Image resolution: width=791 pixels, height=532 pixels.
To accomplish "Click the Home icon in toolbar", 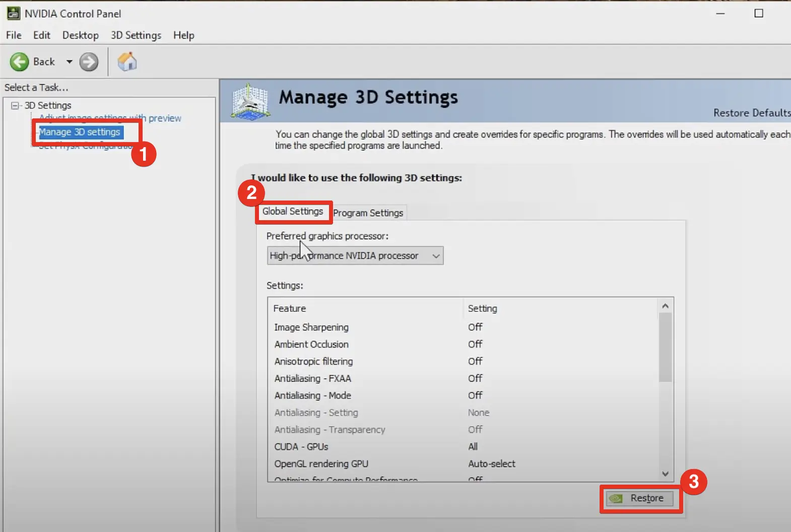I will point(127,62).
